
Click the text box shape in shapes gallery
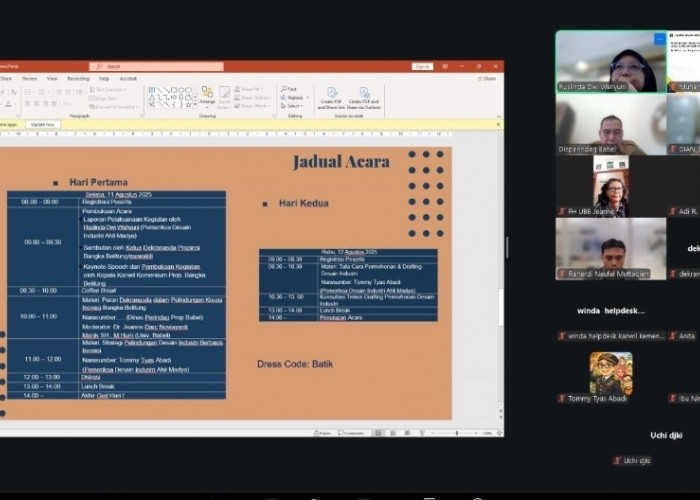pyautogui.click(x=152, y=90)
